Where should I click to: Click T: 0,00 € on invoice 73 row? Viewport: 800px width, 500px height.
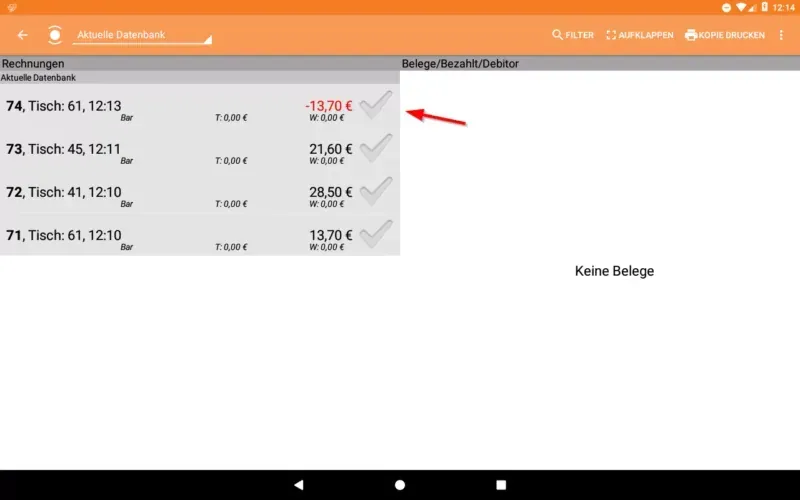[231, 161]
